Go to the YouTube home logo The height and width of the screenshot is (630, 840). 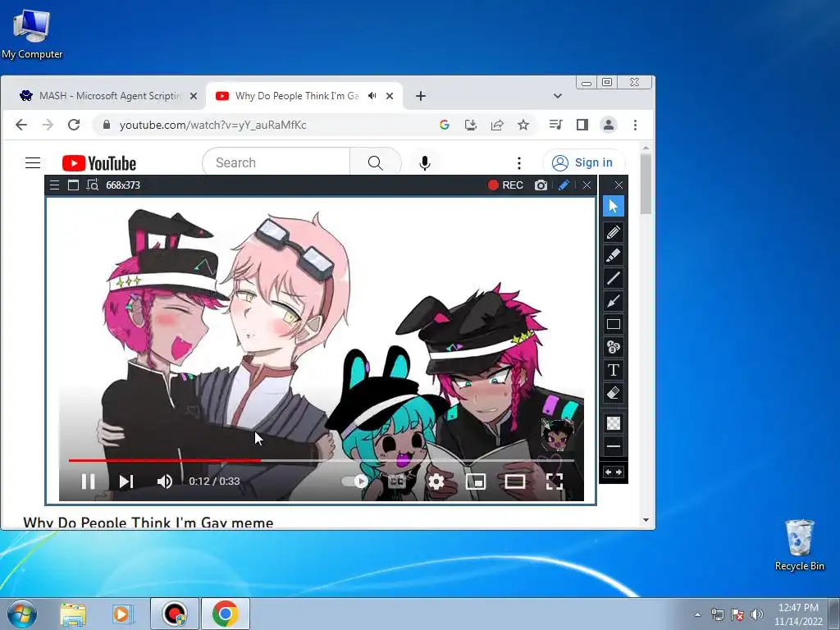pyautogui.click(x=99, y=163)
